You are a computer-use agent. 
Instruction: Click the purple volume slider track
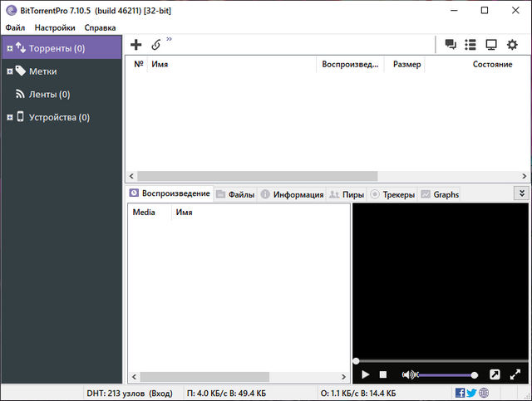point(445,375)
